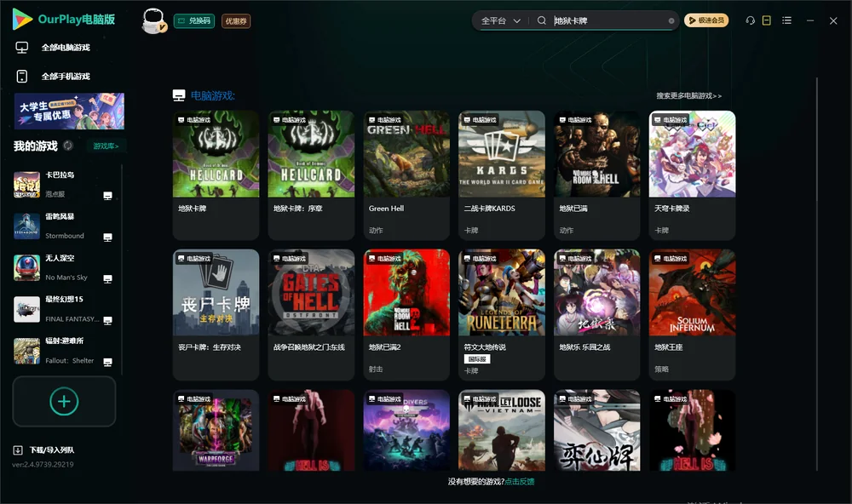
Task: Click 搜索更多电脑游戏 link
Action: point(688,96)
